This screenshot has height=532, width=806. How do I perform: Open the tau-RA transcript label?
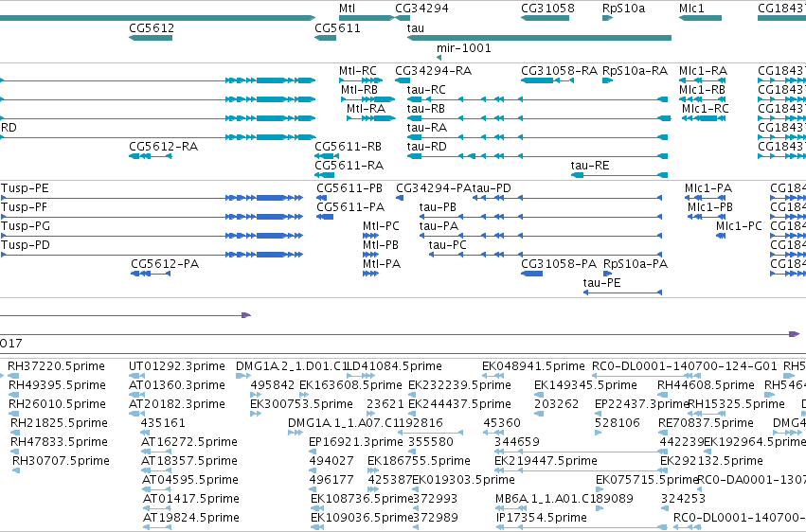[426, 128]
